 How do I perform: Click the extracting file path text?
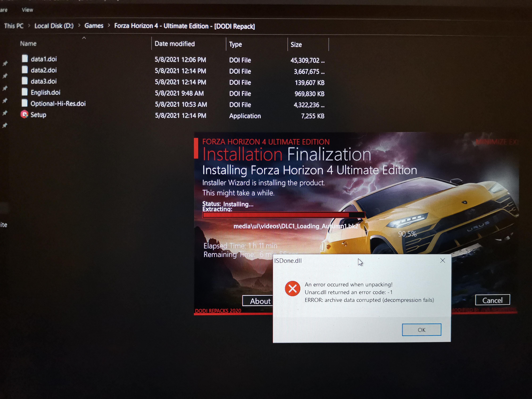[x=296, y=226]
